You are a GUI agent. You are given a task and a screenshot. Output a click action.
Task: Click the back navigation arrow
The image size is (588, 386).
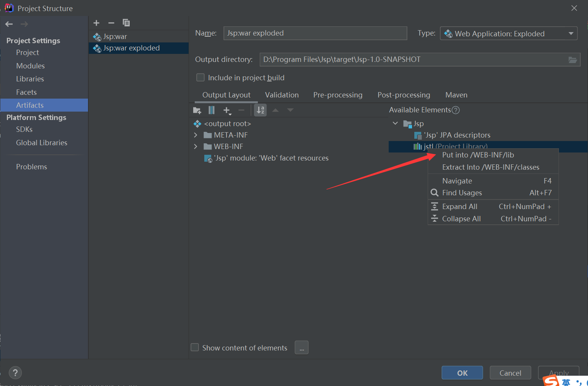[9, 24]
